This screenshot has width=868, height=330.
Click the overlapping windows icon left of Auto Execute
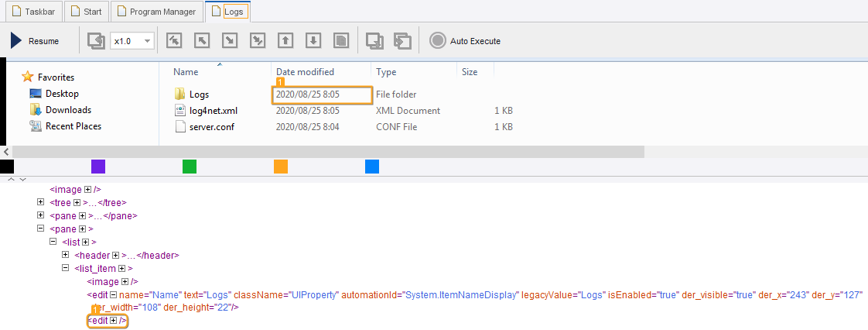coord(402,41)
